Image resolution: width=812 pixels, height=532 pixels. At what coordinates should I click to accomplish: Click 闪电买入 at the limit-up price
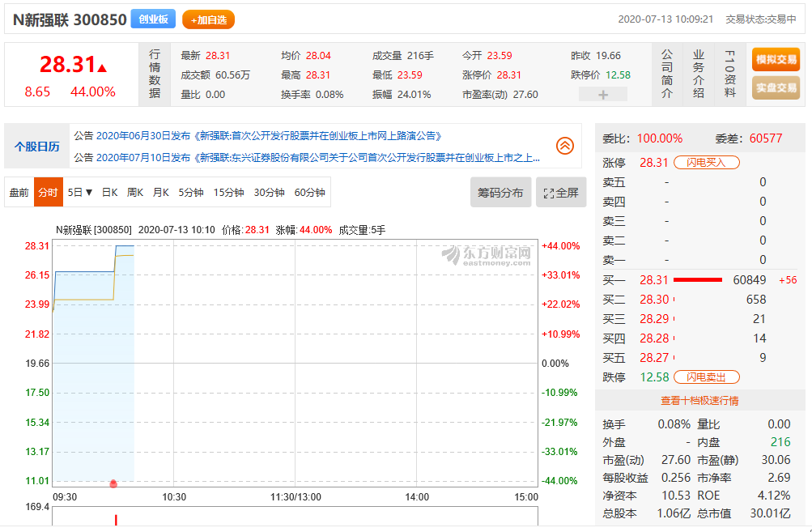pos(707,163)
